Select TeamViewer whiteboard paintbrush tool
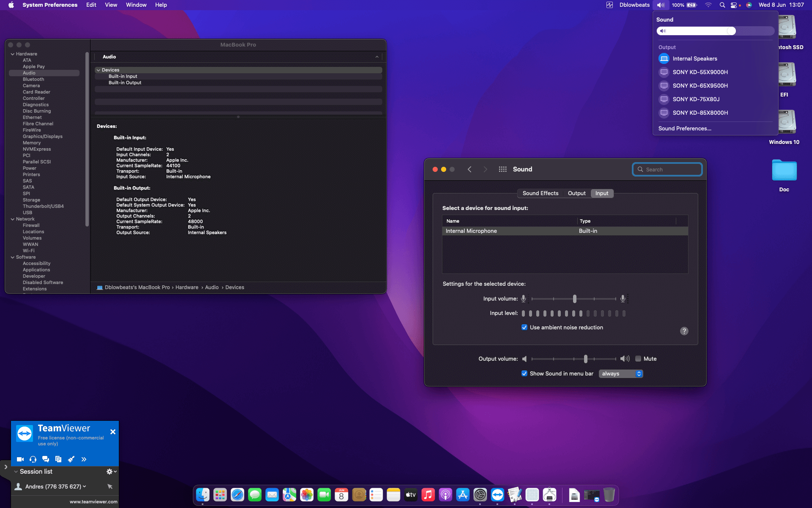Viewport: 812px width, 508px height. point(71,459)
